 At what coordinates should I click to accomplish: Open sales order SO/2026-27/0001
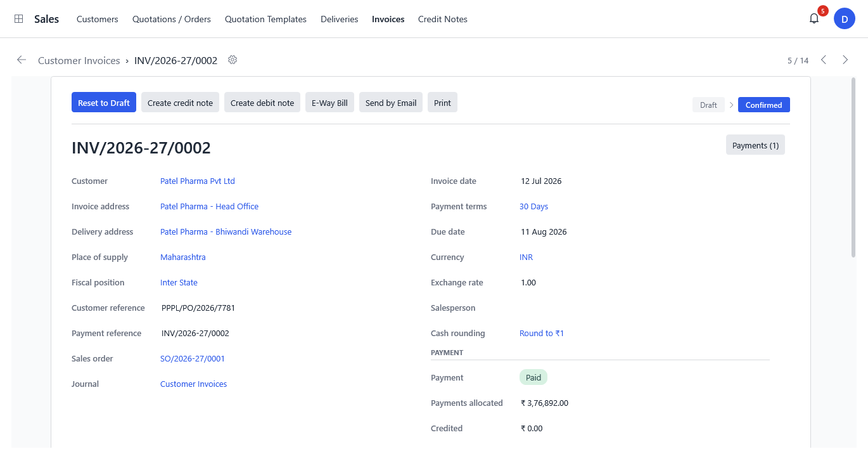click(193, 359)
